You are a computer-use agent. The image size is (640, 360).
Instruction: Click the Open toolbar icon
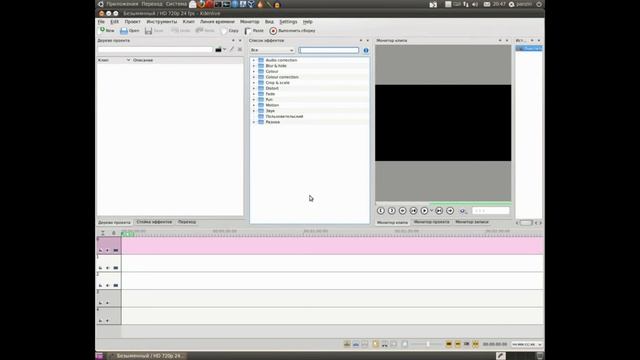[129, 31]
